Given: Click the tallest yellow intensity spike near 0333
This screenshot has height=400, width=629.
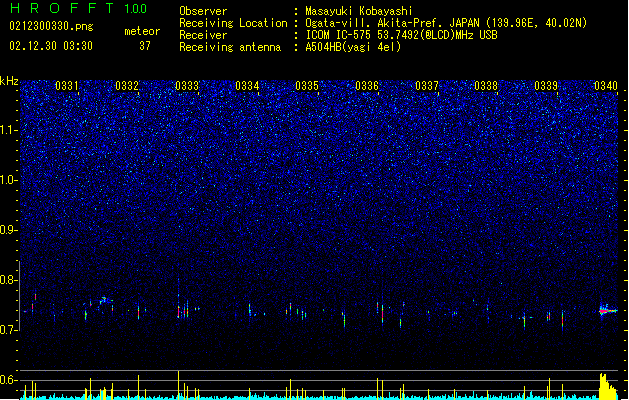Looking at the screenshot, I should 179,385.
